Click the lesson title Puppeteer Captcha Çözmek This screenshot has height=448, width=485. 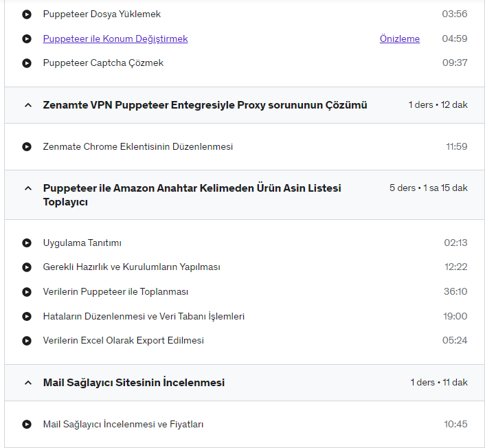[x=103, y=63]
